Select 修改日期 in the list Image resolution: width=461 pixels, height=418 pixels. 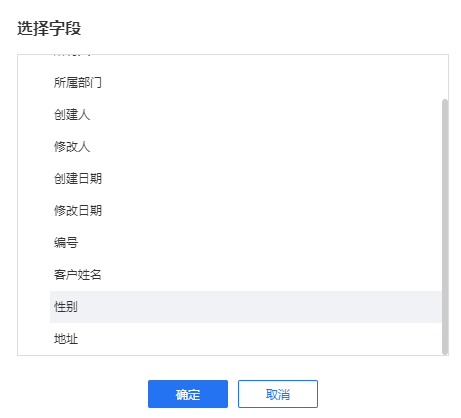pyautogui.click(x=246, y=210)
